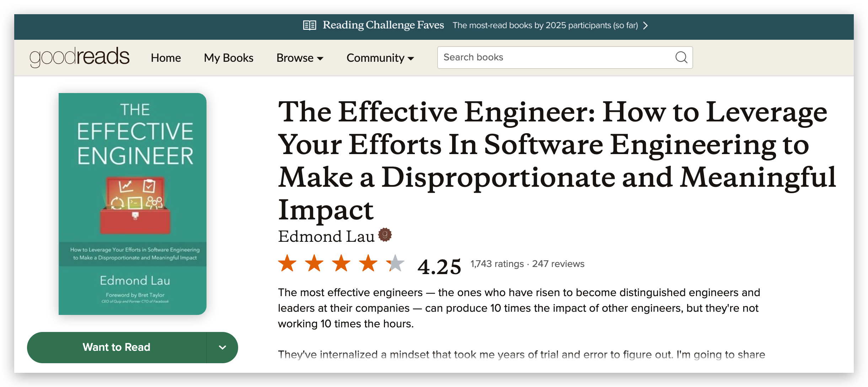This screenshot has height=387, width=868.
Task: Open 'The most-read books by 2025 participants' link
Action: [545, 26]
